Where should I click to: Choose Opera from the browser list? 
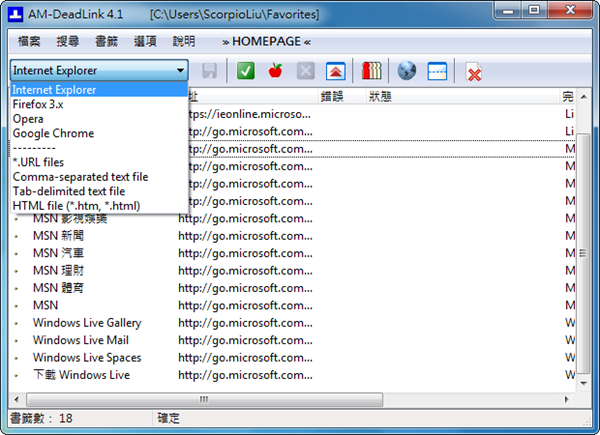pyautogui.click(x=99, y=119)
